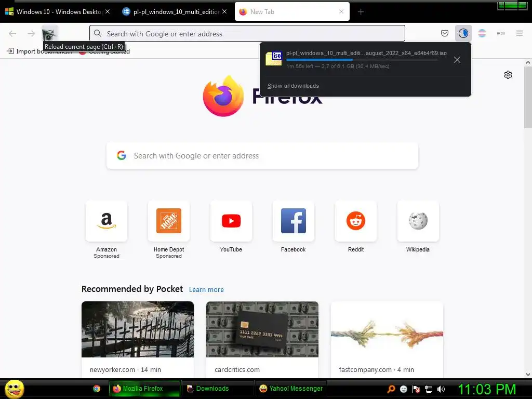Close the New Tab tab
Image resolution: width=532 pixels, height=399 pixels.
point(341,11)
